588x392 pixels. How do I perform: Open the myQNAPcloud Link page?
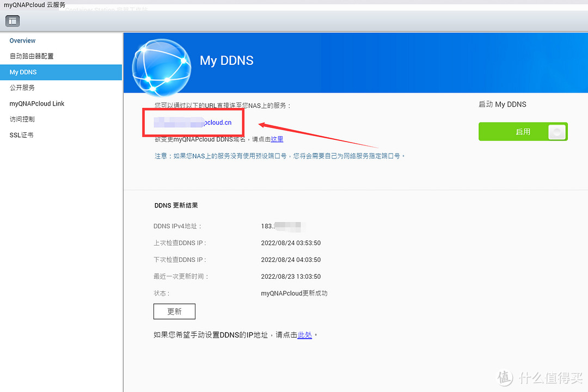click(36, 103)
